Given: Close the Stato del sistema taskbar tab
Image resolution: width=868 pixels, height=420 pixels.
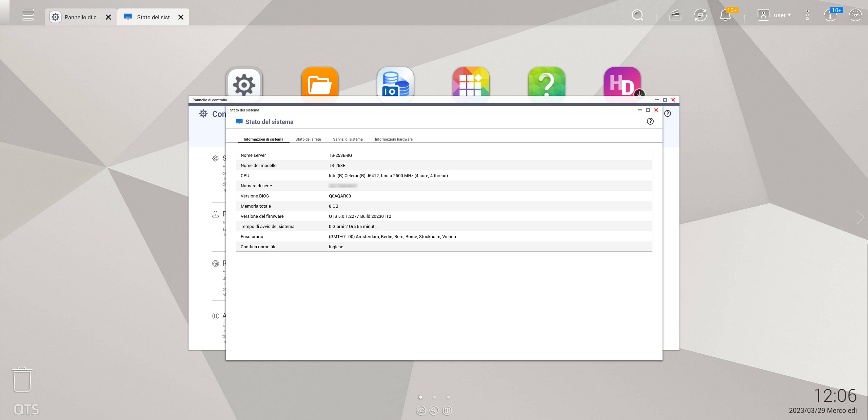Looking at the screenshot, I should click(x=181, y=17).
